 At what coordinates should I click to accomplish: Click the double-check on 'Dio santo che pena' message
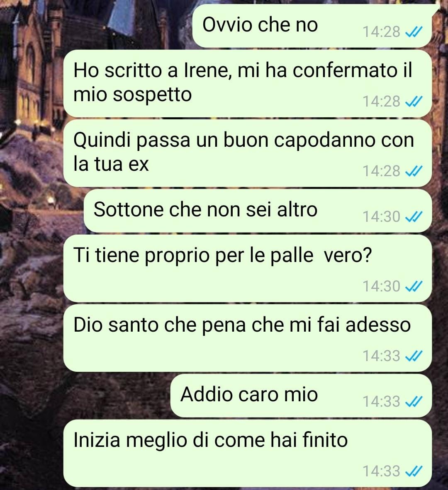[x=414, y=356]
